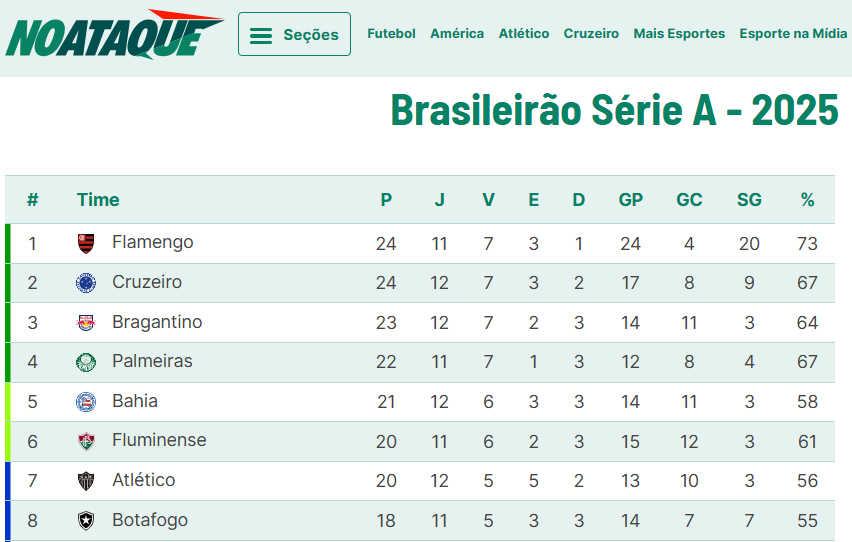Click the Bragantino club crest icon
Screen dimensions: 852x542
pyautogui.click(x=86, y=323)
